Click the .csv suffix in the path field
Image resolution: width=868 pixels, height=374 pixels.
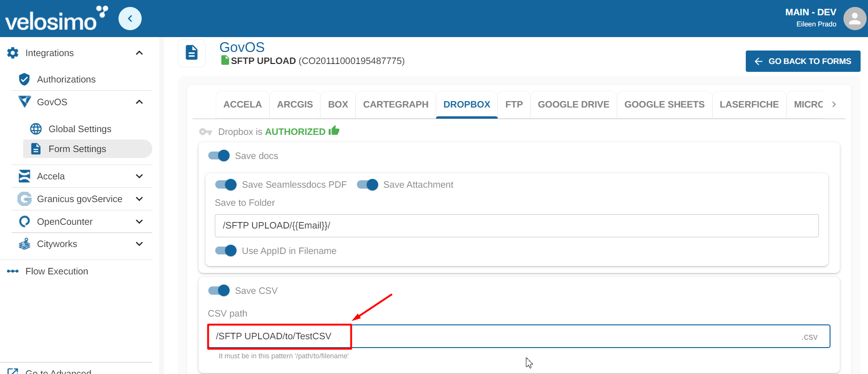tap(810, 337)
